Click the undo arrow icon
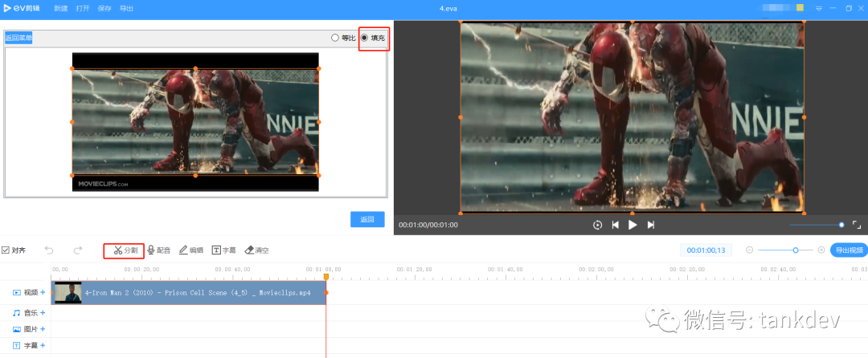This screenshot has width=868, height=358. (x=49, y=250)
